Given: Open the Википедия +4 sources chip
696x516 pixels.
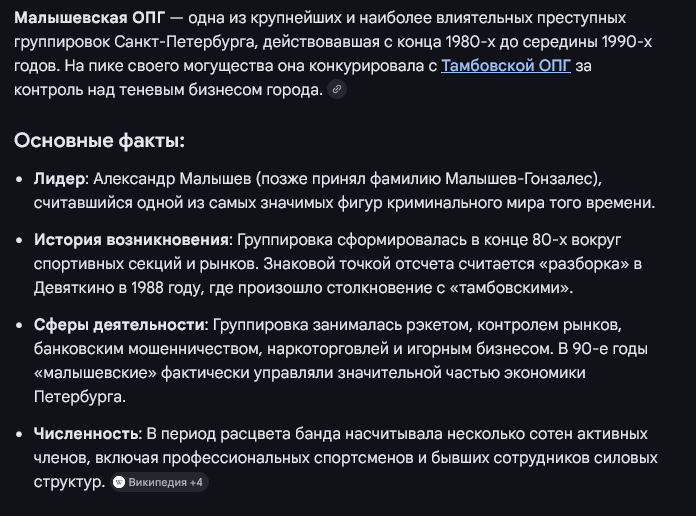Looking at the screenshot, I should pyautogui.click(x=159, y=482).
